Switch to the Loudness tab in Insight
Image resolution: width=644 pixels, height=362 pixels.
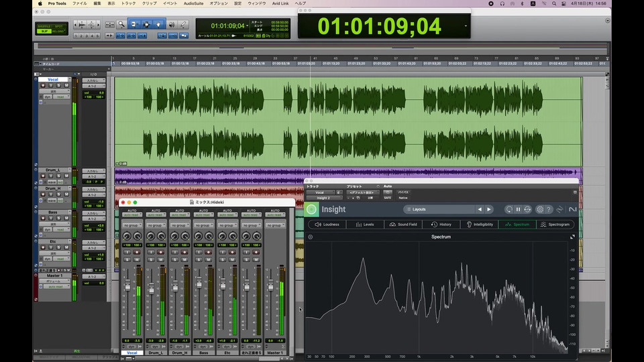(327, 225)
